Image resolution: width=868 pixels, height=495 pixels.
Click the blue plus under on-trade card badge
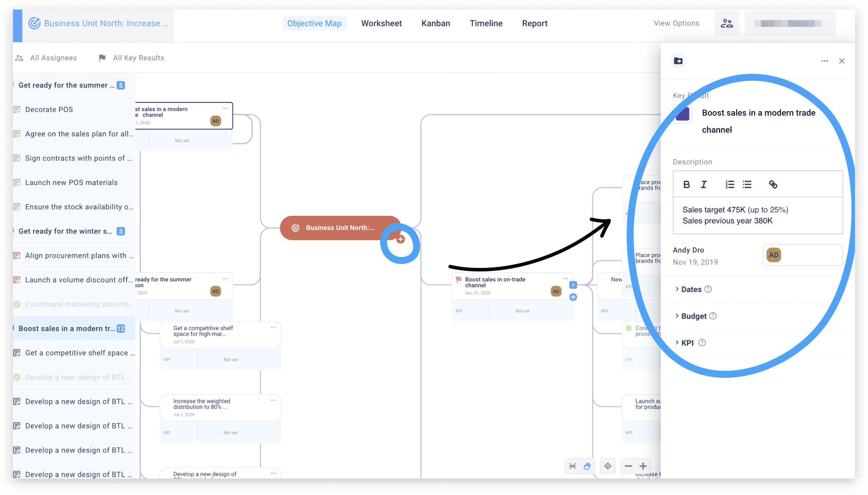pos(573,297)
